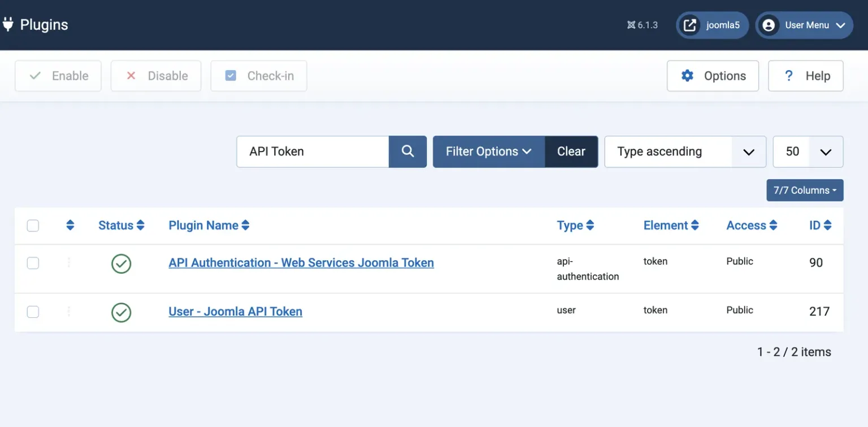Click drag handle of User - Joomla API Token row
Screen dimensions: 868x427
(x=69, y=311)
